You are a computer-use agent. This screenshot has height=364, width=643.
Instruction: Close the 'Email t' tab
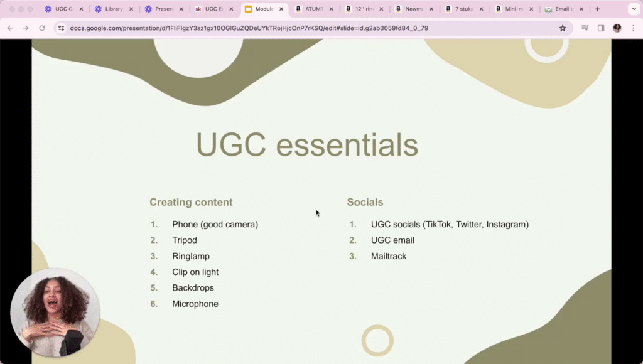581,9
